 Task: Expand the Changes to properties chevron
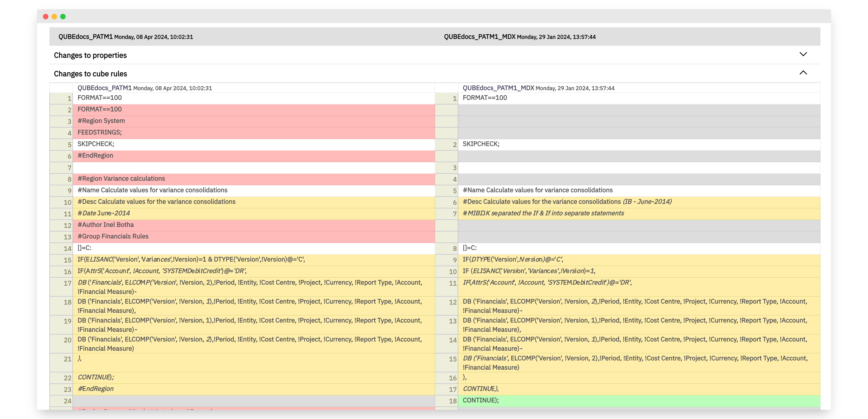803,54
